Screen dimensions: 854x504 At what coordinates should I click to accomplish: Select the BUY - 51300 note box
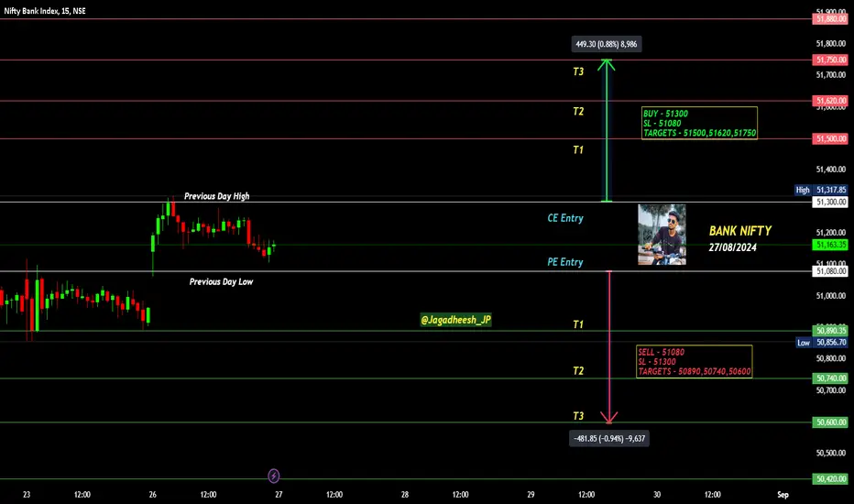point(699,123)
